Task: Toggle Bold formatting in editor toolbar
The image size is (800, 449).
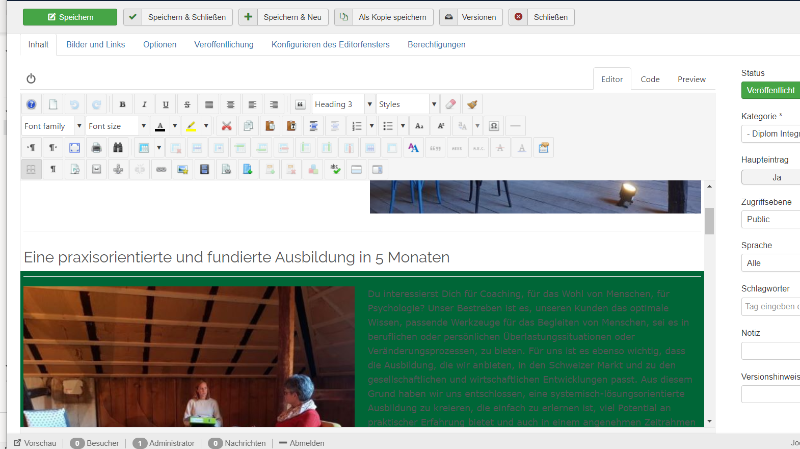Action: click(x=122, y=104)
